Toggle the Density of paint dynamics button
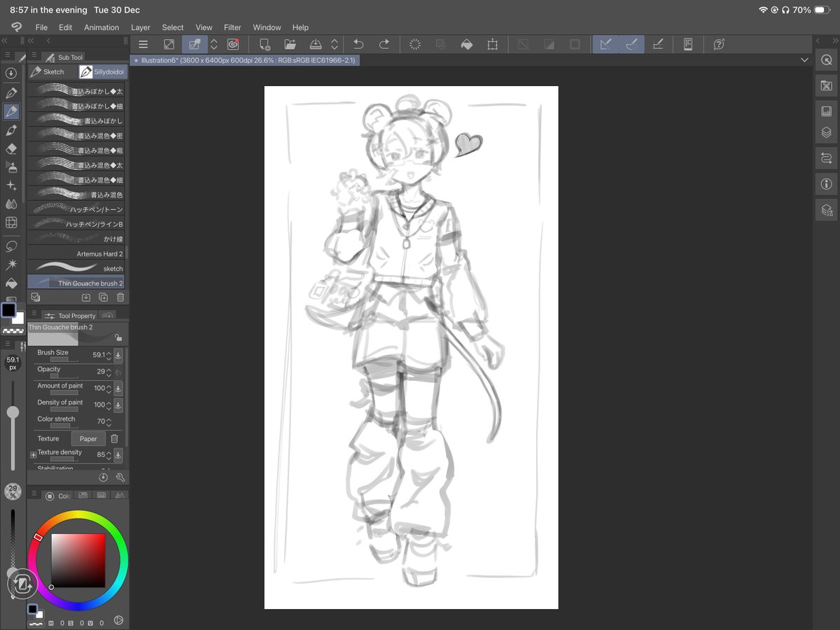The width and height of the screenshot is (840, 630). [x=118, y=405]
